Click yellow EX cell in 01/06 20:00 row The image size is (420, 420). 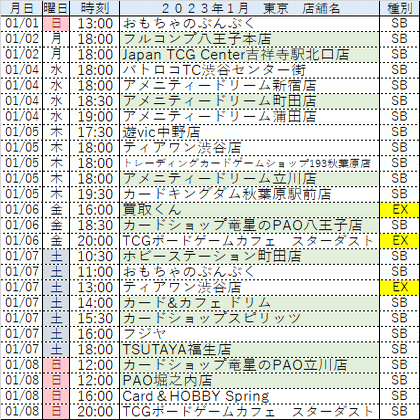click(x=399, y=241)
